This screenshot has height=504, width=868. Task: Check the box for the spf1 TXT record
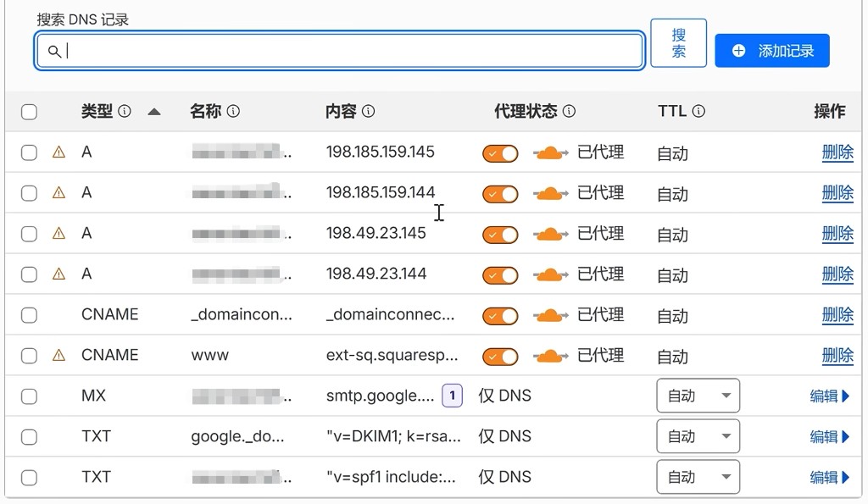coord(30,478)
